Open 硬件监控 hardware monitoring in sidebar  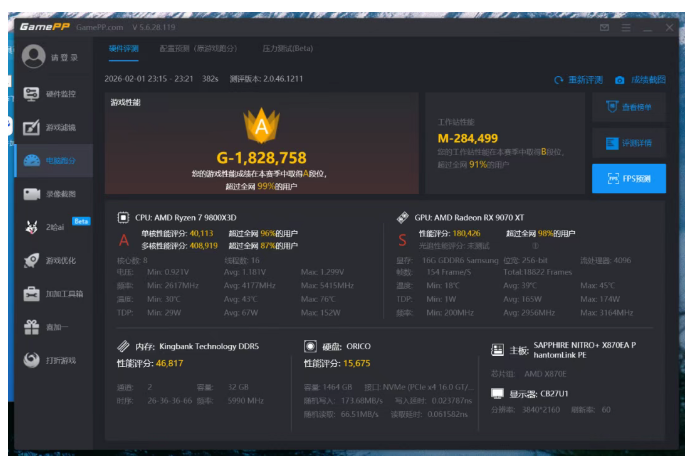point(52,94)
